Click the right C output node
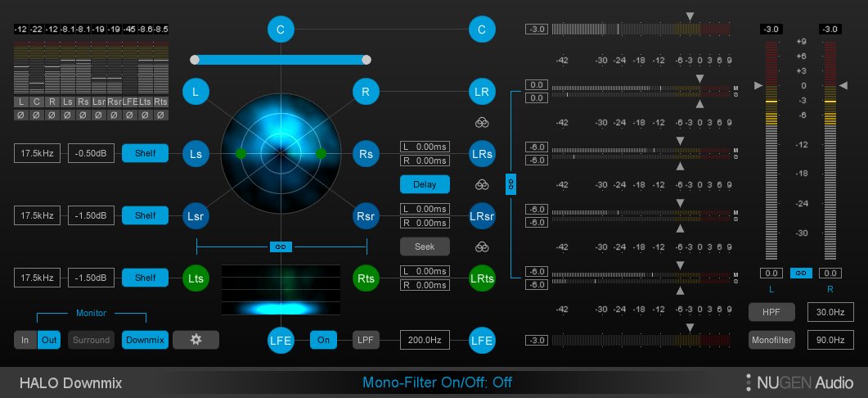Viewport: 868px width, 398px height. [x=482, y=29]
